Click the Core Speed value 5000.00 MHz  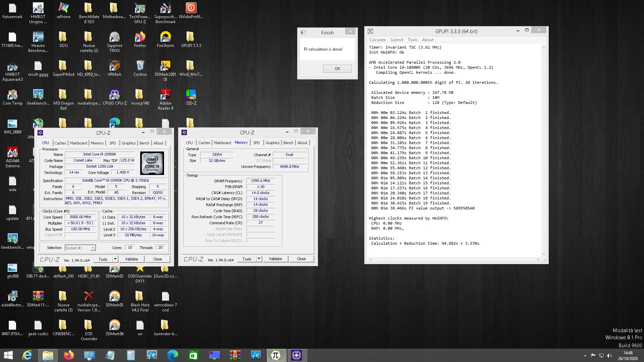80,217
